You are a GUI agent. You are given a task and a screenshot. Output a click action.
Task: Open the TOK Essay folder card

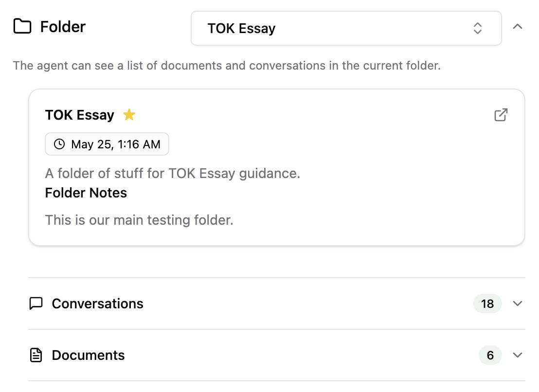[277, 167]
